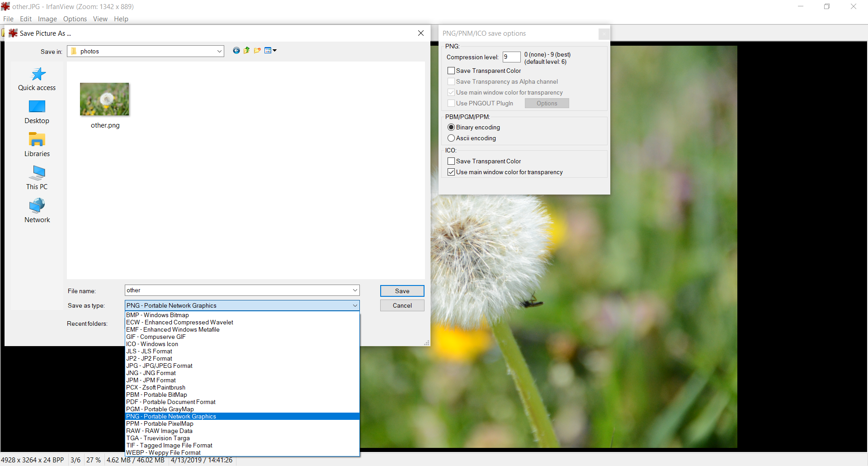Click the Cancel button

[x=402, y=306]
